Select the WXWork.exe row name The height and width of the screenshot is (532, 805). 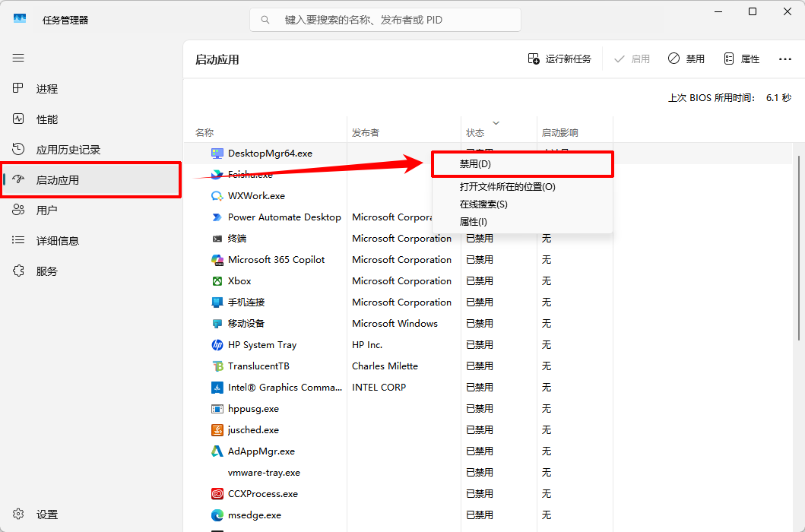pos(256,196)
